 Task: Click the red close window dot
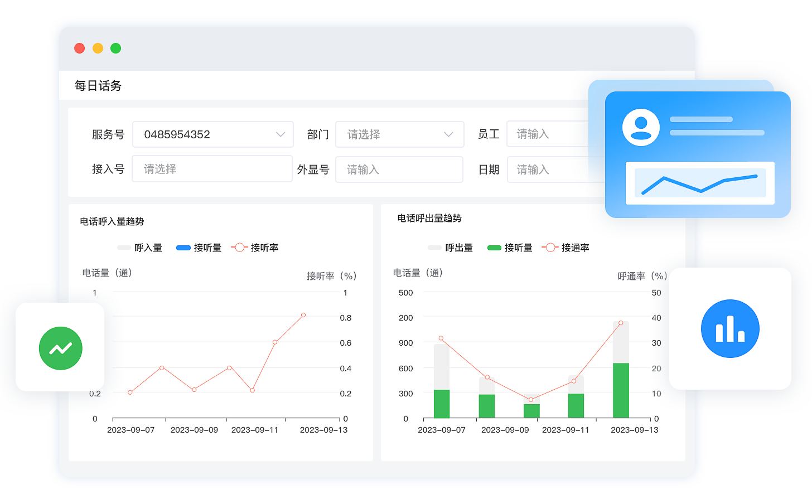coord(80,49)
